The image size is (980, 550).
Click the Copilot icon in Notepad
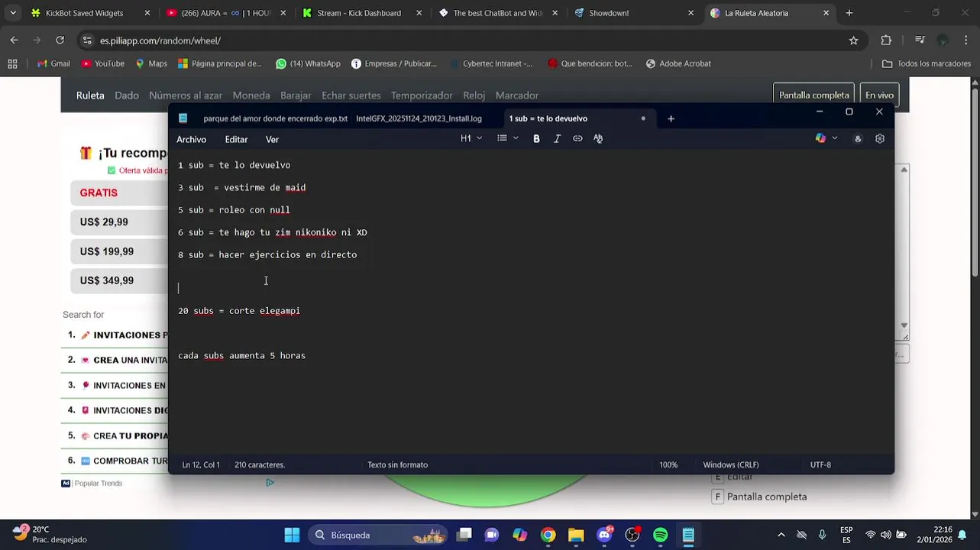[820, 138]
